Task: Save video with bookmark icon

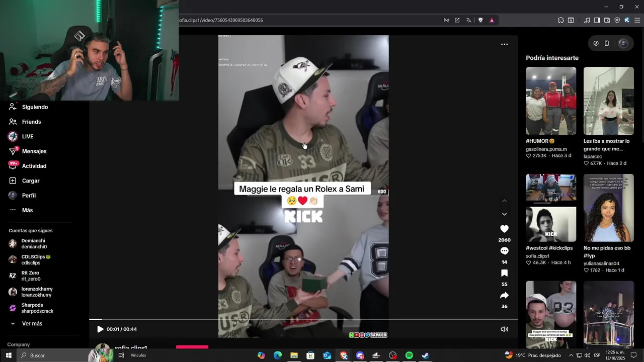Action: click(x=504, y=273)
